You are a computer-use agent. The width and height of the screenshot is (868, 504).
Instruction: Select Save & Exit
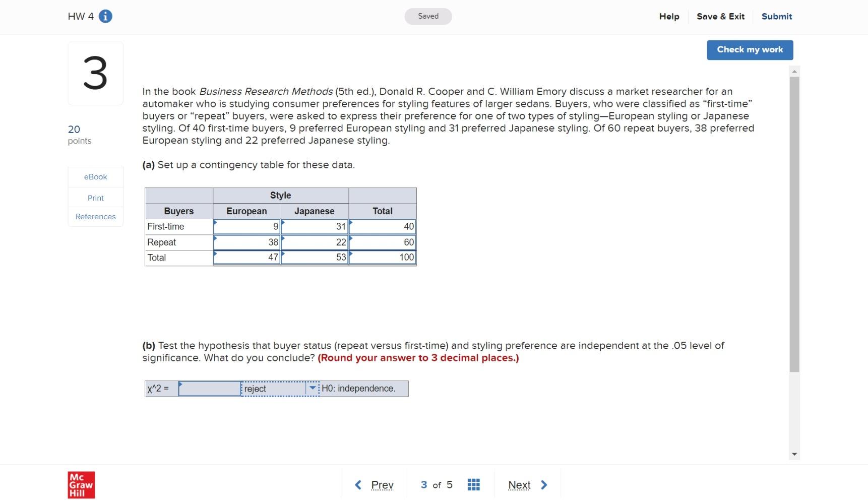(720, 16)
